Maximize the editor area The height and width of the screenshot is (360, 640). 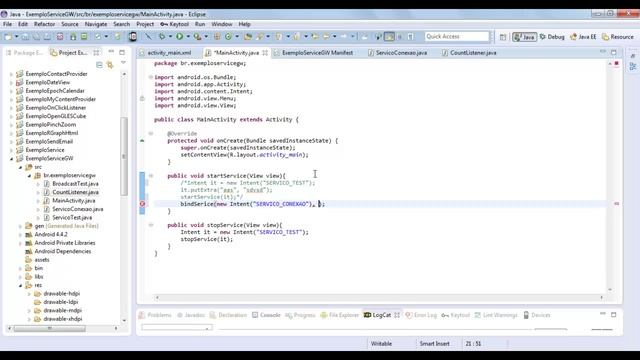(613, 52)
